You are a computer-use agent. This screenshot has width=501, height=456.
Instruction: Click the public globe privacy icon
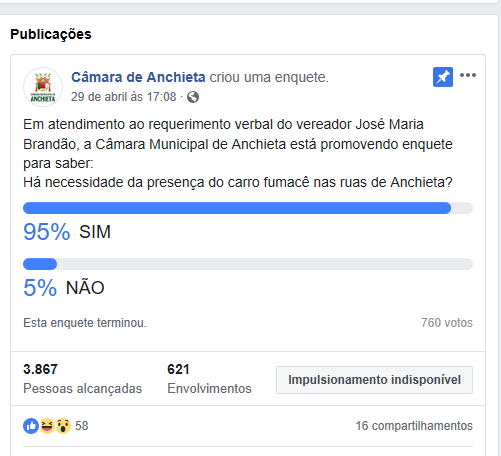193,97
